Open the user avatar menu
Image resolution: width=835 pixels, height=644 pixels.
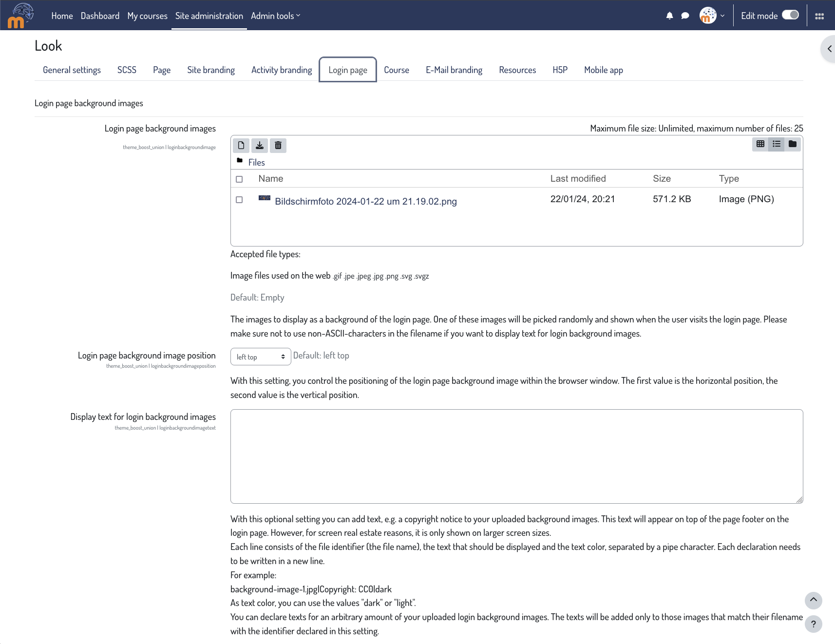point(708,15)
